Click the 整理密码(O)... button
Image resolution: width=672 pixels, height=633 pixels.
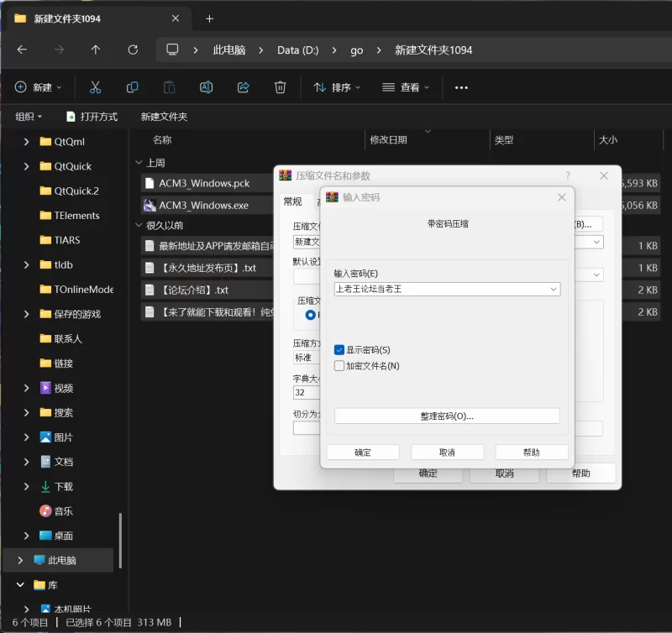[447, 416]
